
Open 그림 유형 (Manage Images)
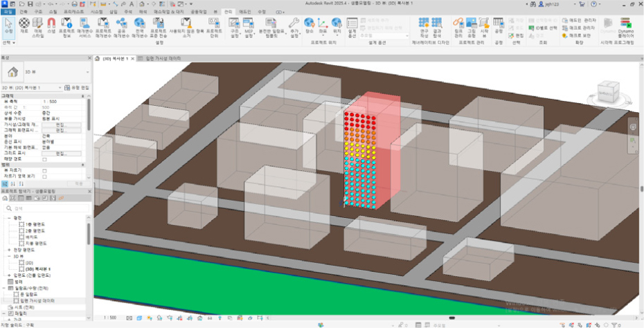[x=472, y=27]
